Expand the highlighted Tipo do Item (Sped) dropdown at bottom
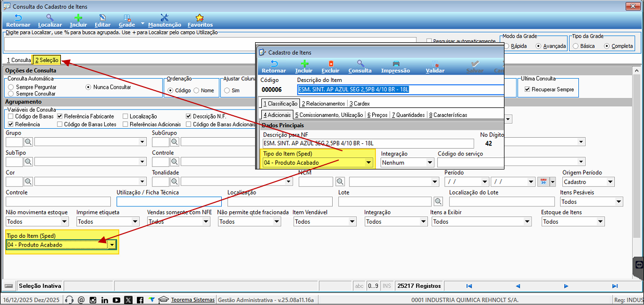The width and height of the screenshot is (644, 305). click(111, 245)
